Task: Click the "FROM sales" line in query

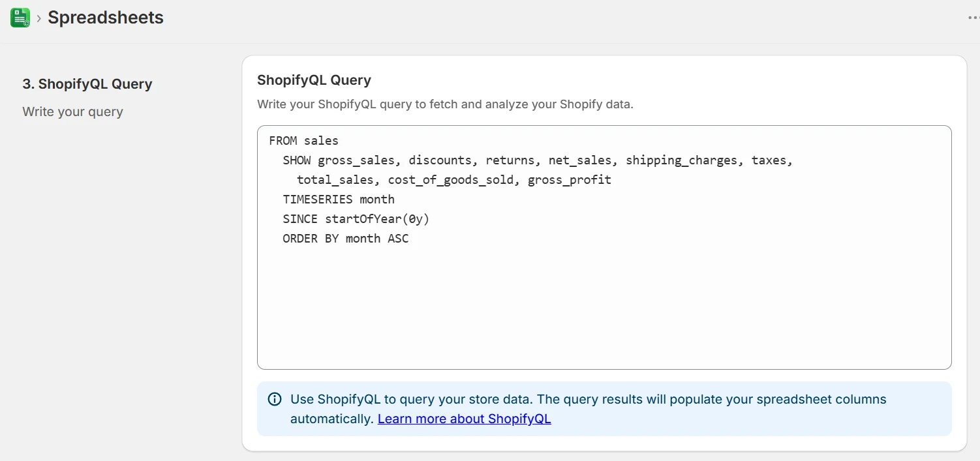Action: click(x=303, y=141)
